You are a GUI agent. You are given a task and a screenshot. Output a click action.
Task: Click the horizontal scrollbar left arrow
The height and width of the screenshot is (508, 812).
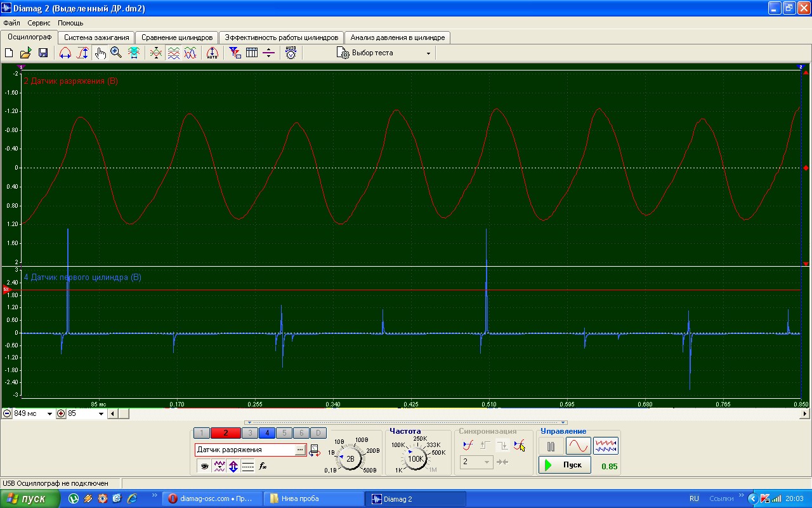(112, 413)
